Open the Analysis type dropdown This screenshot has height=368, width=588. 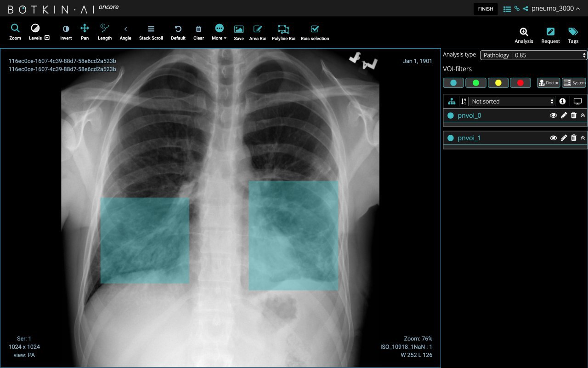pyautogui.click(x=533, y=55)
